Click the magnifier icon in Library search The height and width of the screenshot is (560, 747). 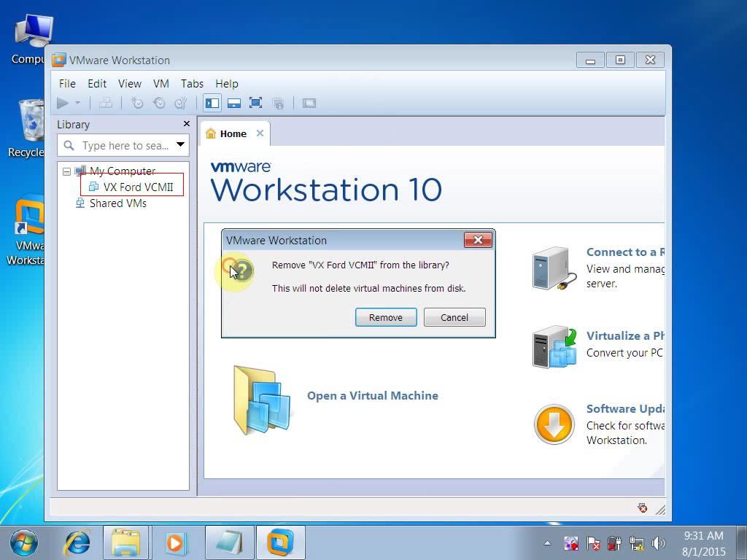(69, 145)
